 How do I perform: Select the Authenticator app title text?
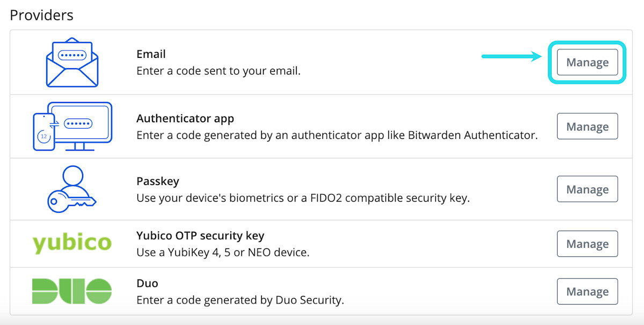pos(185,119)
